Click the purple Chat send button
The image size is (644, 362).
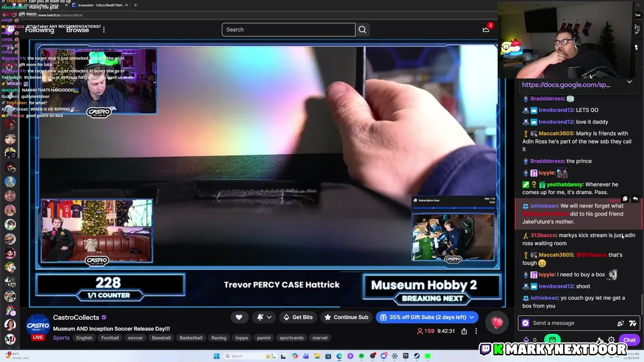tap(629, 340)
